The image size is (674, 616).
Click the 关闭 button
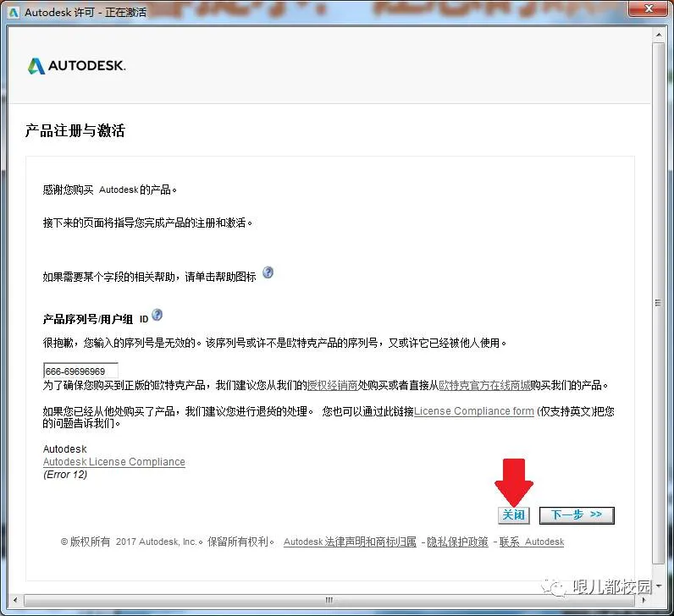514,514
